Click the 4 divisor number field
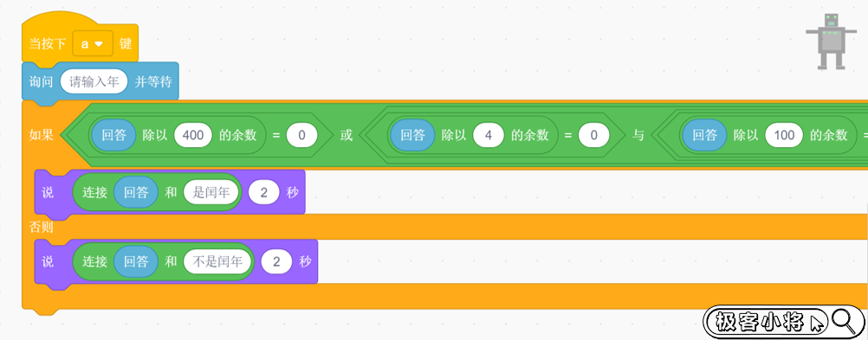868x340 pixels. coord(489,135)
